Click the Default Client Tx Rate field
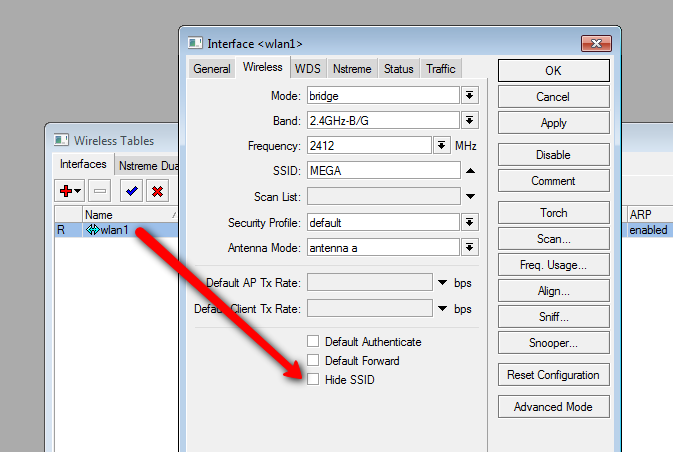The width and height of the screenshot is (673, 452). click(370, 308)
